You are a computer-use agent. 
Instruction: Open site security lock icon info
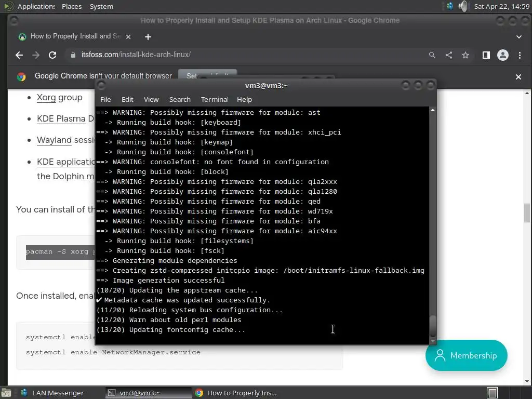(73, 55)
